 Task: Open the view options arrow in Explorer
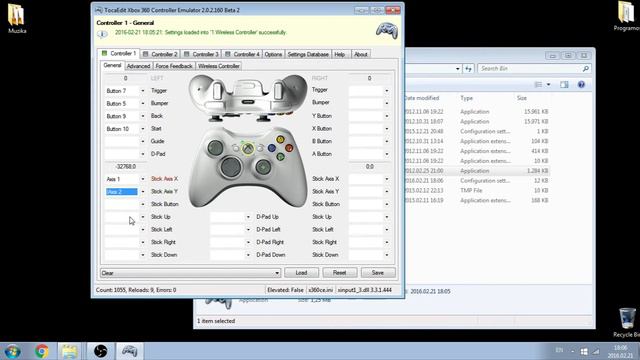coord(549,84)
